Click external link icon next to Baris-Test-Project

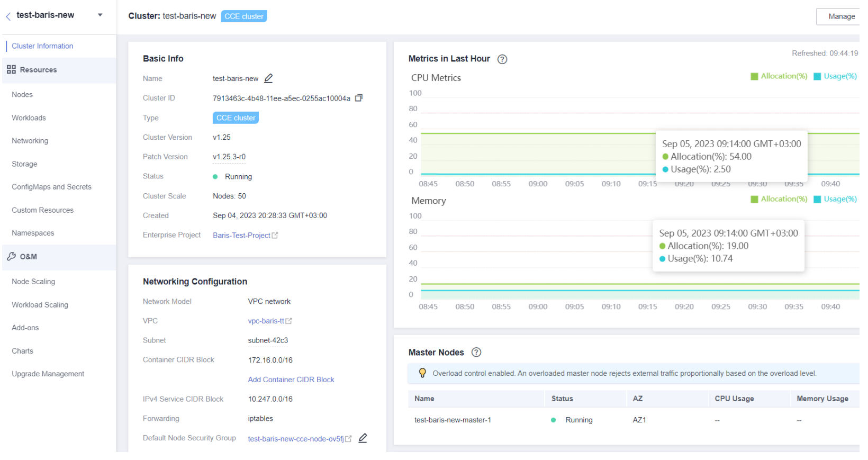275,236
